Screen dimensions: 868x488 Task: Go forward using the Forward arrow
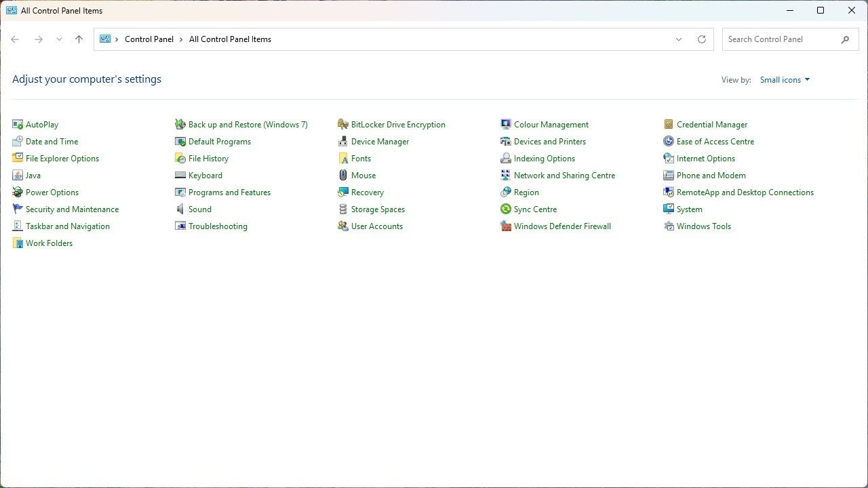coord(39,39)
